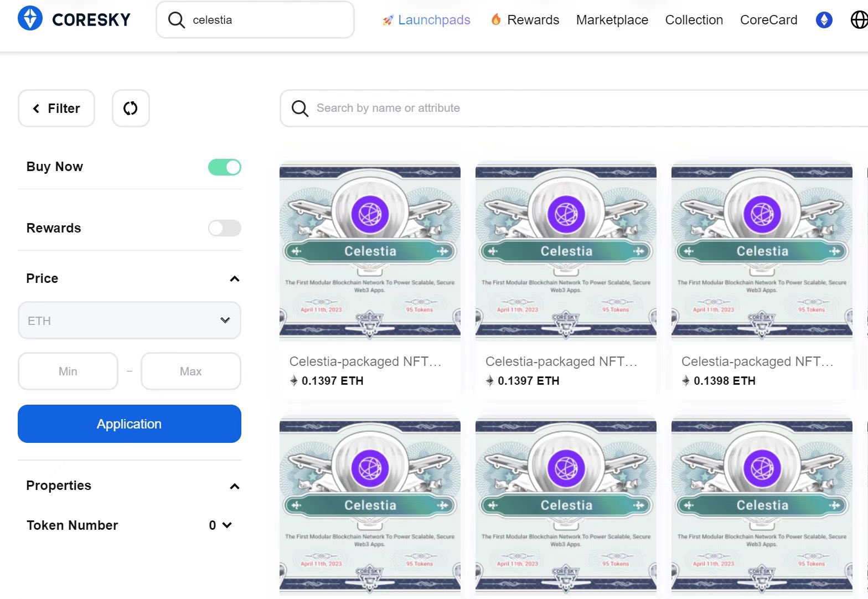Click the Max price input
Screen dimensions: 868x599
191,371
